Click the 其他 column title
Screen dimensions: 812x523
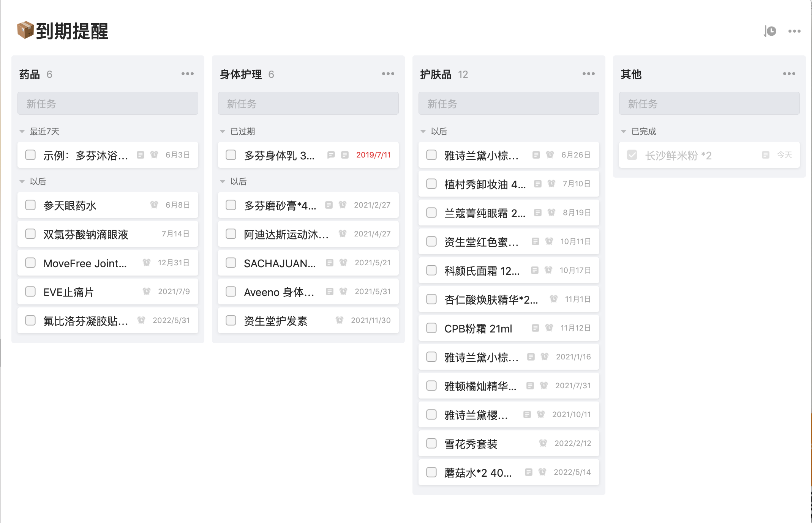631,74
